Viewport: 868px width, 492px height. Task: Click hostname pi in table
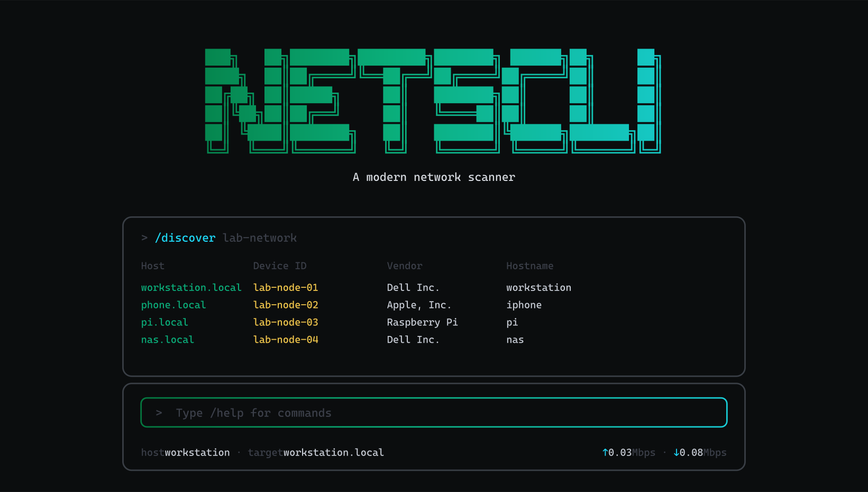(512, 323)
